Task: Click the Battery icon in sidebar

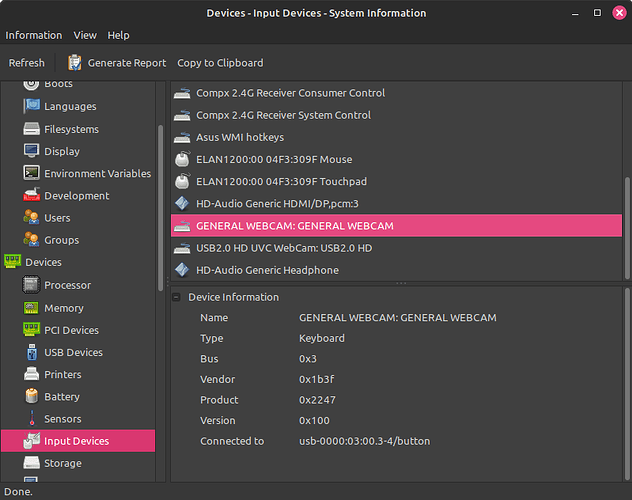Action: click(31, 397)
